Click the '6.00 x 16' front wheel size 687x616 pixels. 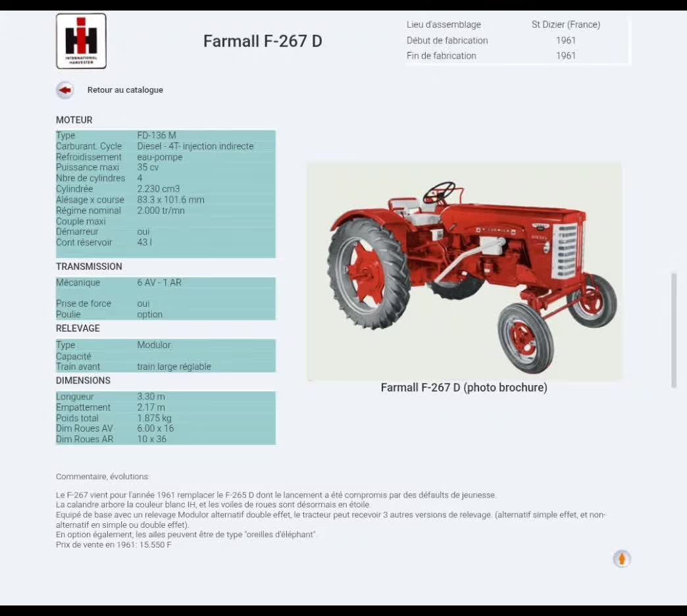pos(155,428)
